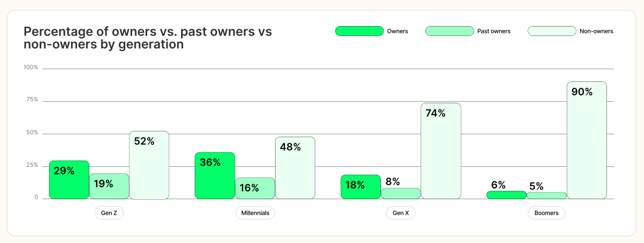Toggle the Owners legend label
The height and width of the screenshot is (243, 644).
(x=398, y=31)
